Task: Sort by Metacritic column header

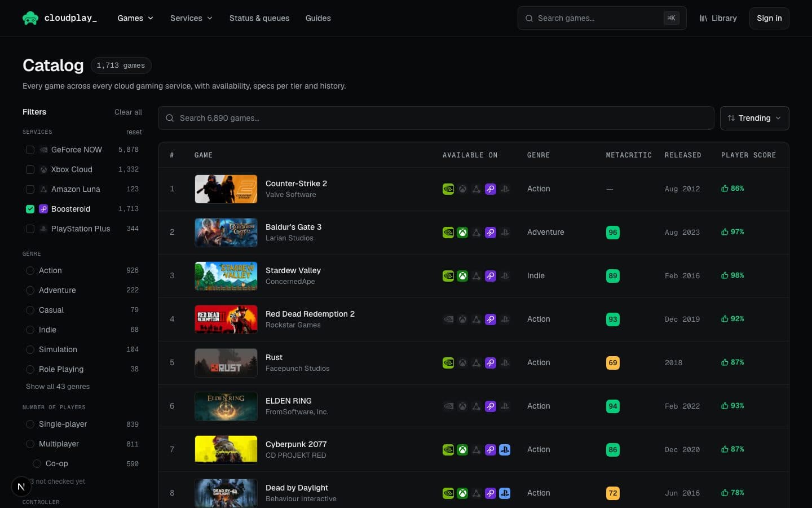Action: tap(629, 155)
